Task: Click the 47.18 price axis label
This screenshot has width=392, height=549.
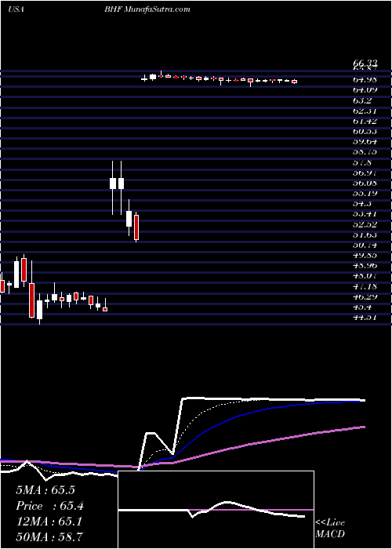Action: 365,287
